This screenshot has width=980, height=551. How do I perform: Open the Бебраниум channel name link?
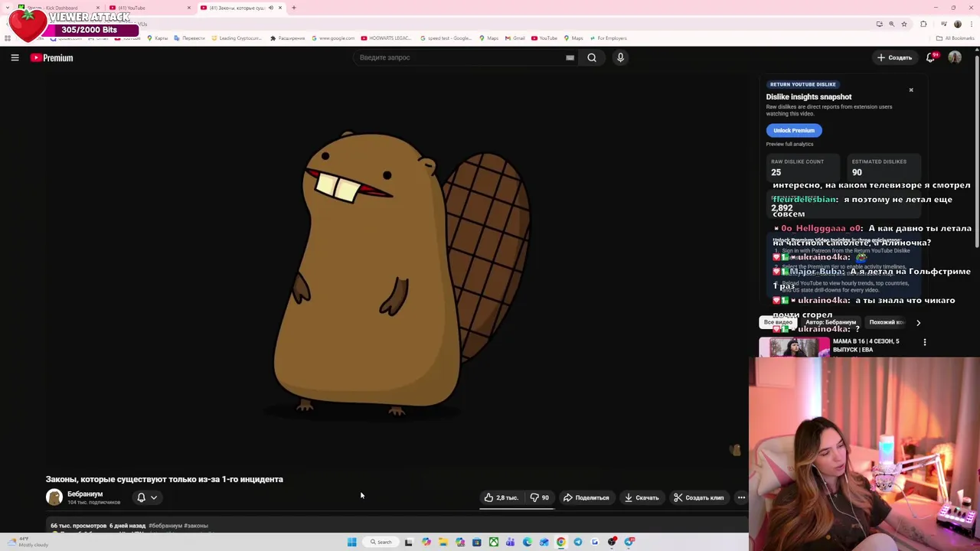[85, 494]
